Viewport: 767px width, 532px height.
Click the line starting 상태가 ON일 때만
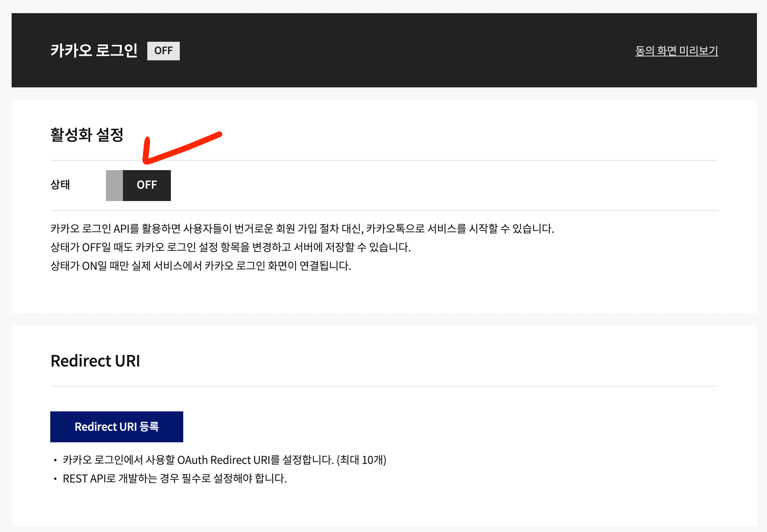(201, 266)
